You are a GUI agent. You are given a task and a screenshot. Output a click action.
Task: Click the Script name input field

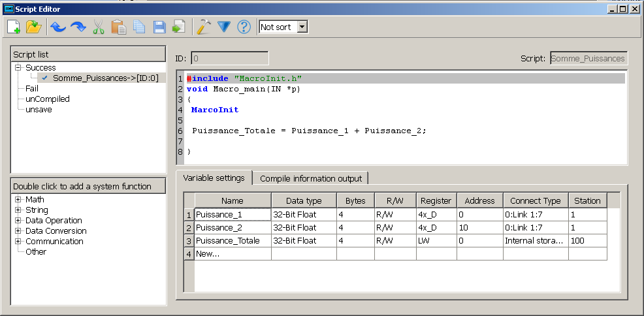588,59
